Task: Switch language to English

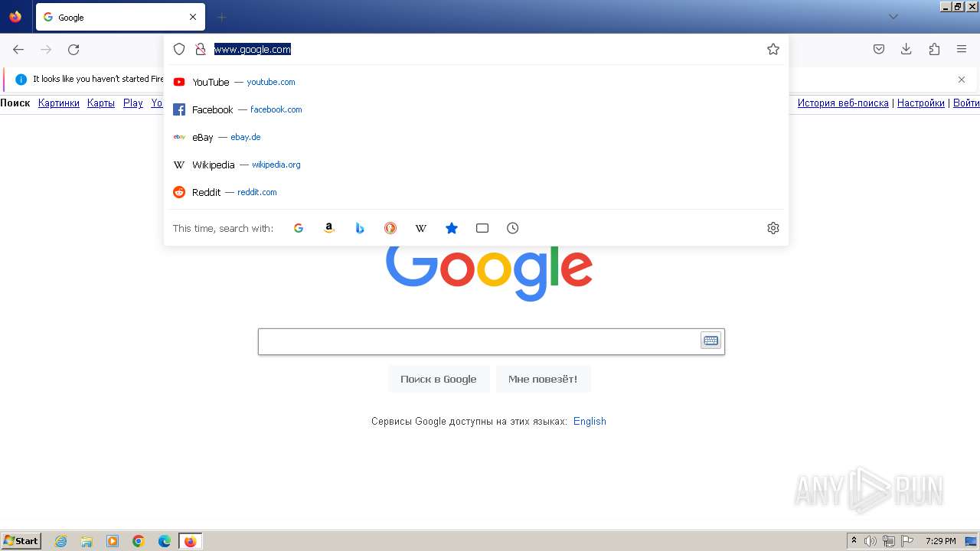Action: [x=590, y=421]
